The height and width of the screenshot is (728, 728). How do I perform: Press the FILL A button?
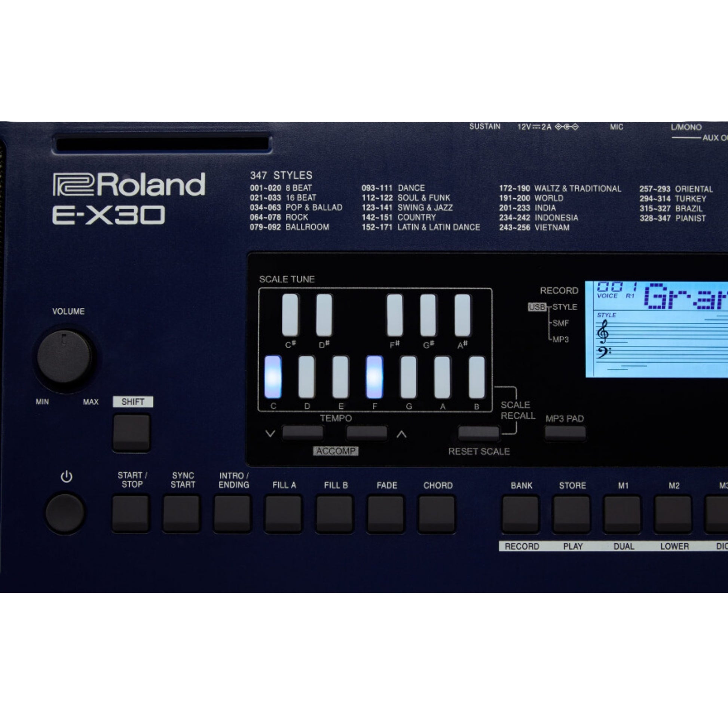[281, 513]
